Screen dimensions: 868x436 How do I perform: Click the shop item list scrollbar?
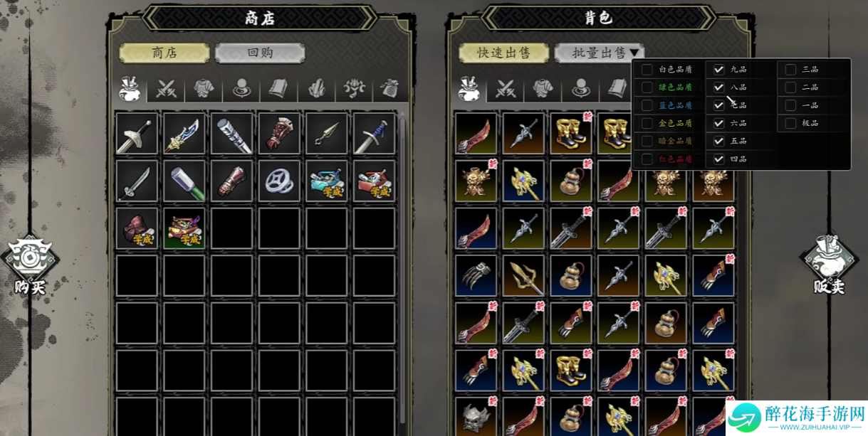tap(402, 270)
